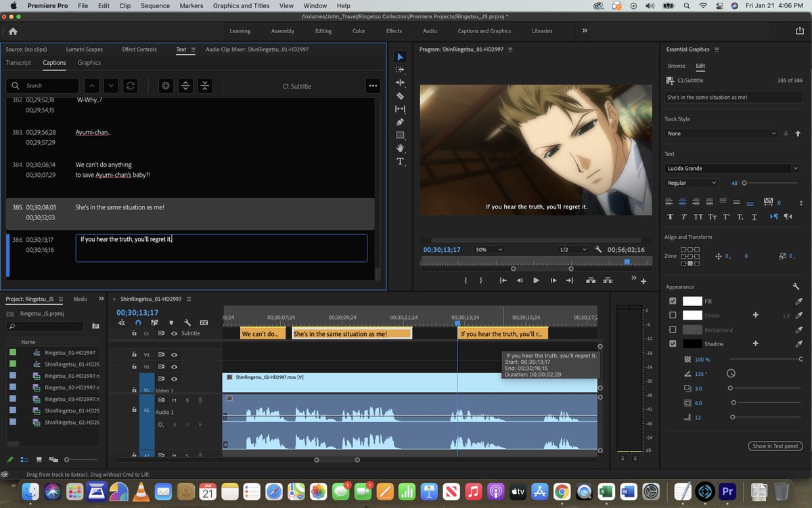
Task: Open the 50% zoom level dropdown
Action: pos(487,249)
